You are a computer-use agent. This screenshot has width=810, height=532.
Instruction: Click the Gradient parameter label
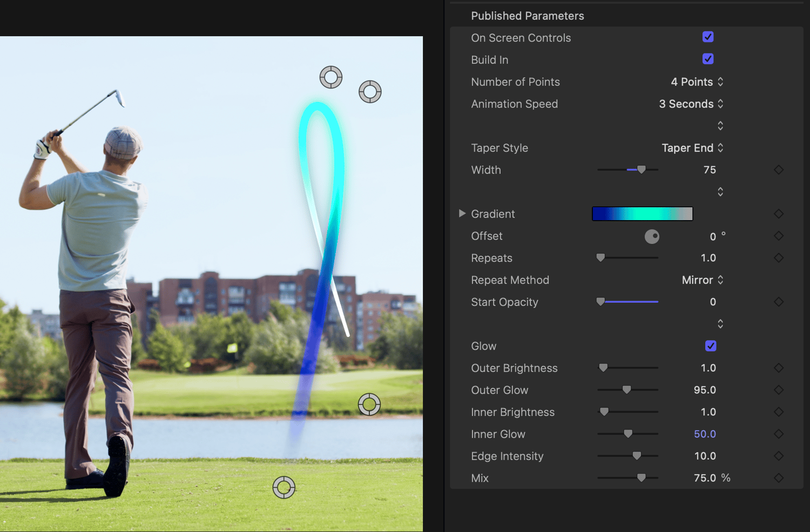click(x=493, y=214)
